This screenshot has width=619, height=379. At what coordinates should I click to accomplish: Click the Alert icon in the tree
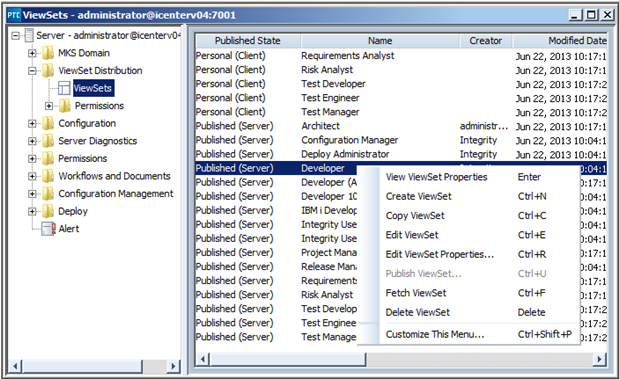(x=49, y=229)
